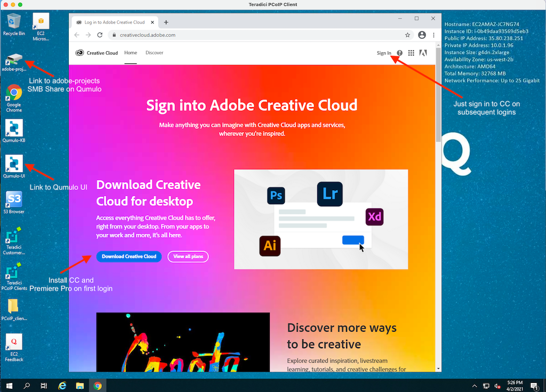Open the Windows notification center
Viewport: 546px width, 392px height.
click(534, 386)
